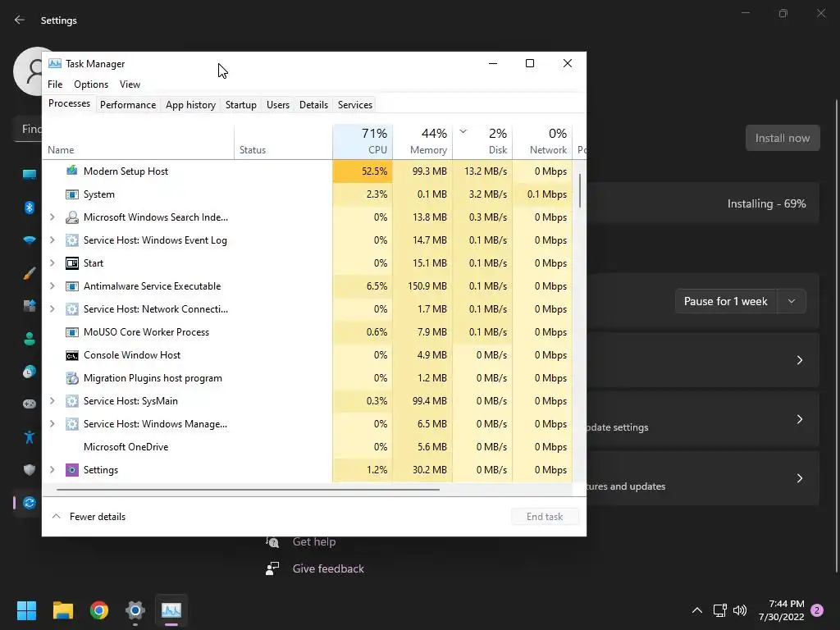Click the Start process icon
This screenshot has height=630, width=840.
click(x=72, y=263)
